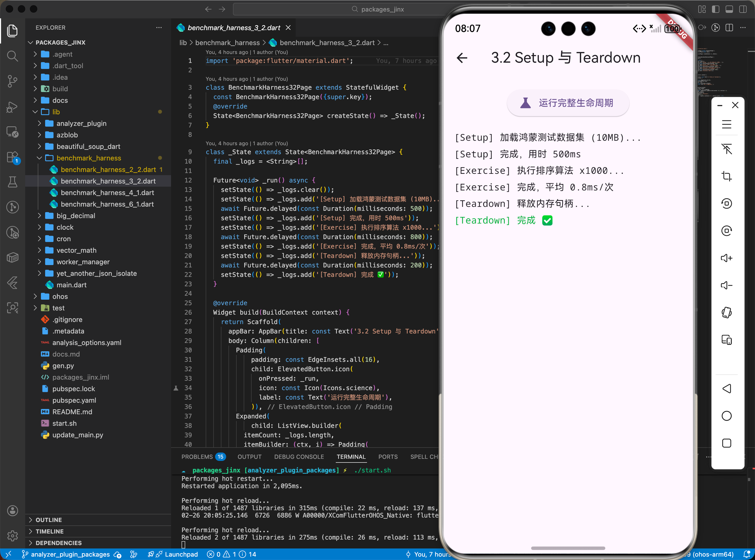Open the Search view in activity bar
755x560 pixels.
click(13, 56)
